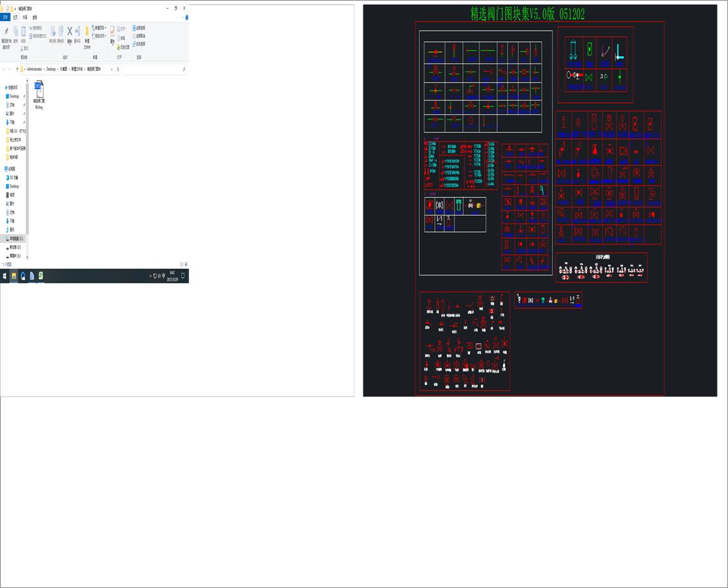Open the address bar dropdown arrow
Screen dimensions: 728x588
click(x=111, y=69)
